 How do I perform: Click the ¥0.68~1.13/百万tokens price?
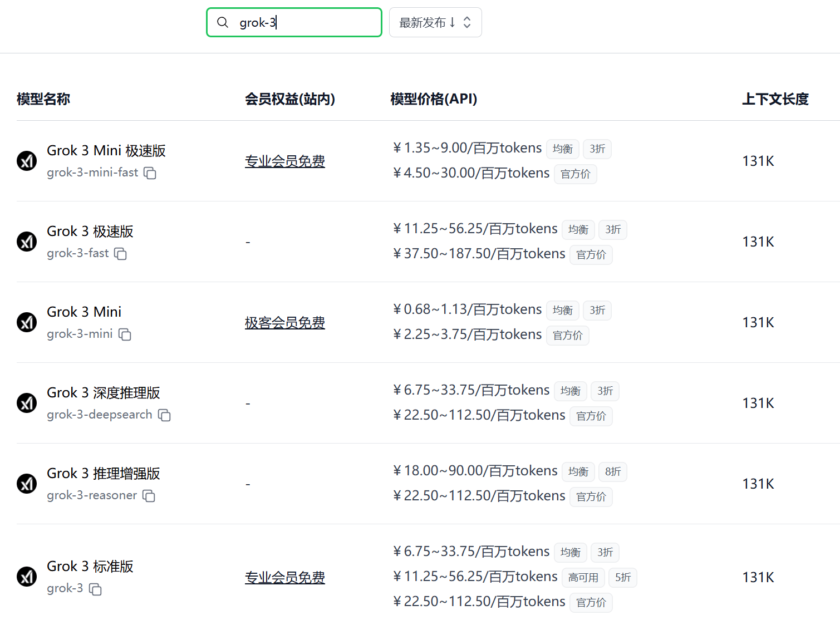467,309
